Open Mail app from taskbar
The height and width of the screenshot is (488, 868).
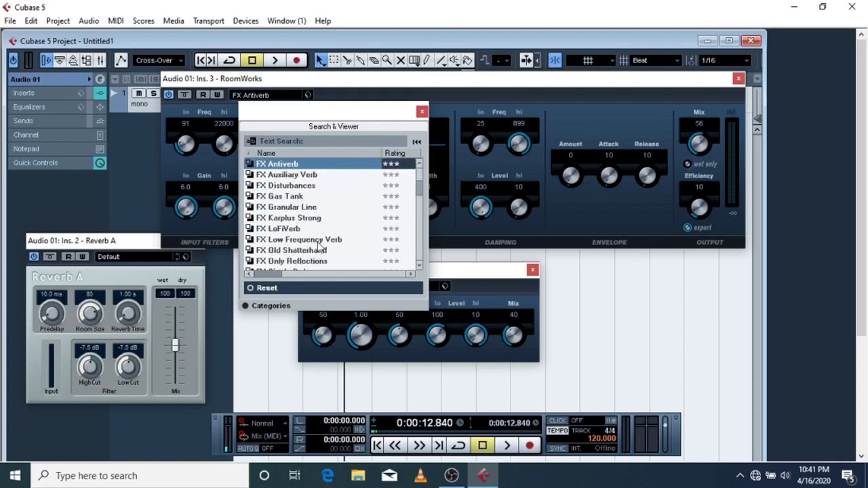coord(389,475)
